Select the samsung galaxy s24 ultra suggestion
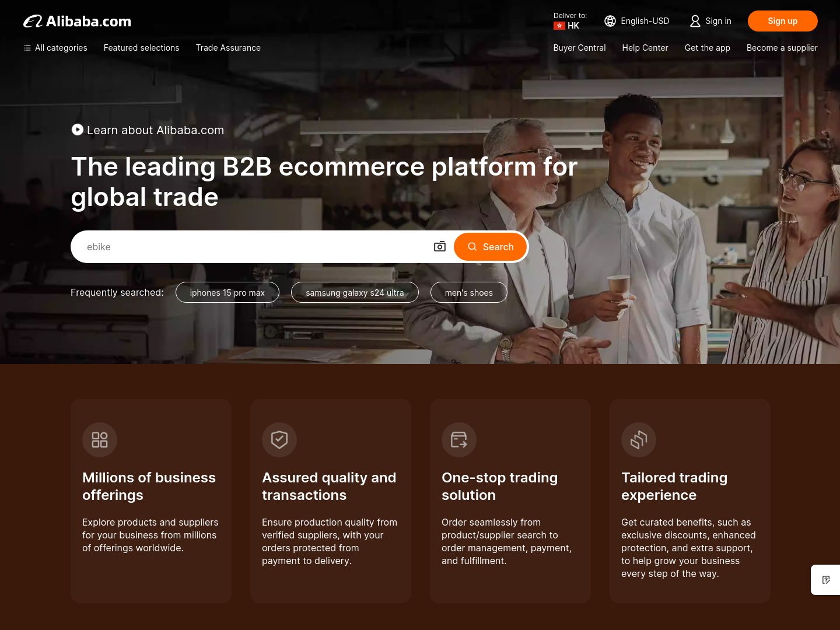Viewport: 840px width, 630px height. tap(355, 292)
